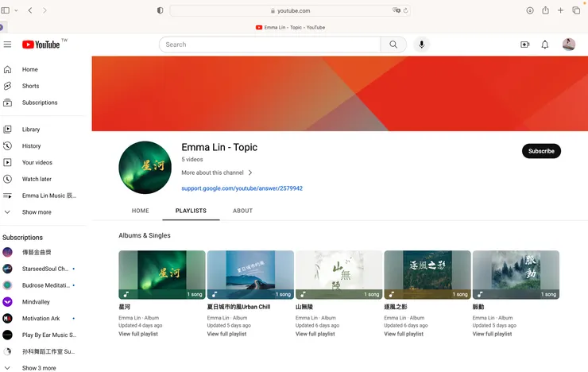Open the notifications bell

(545, 45)
